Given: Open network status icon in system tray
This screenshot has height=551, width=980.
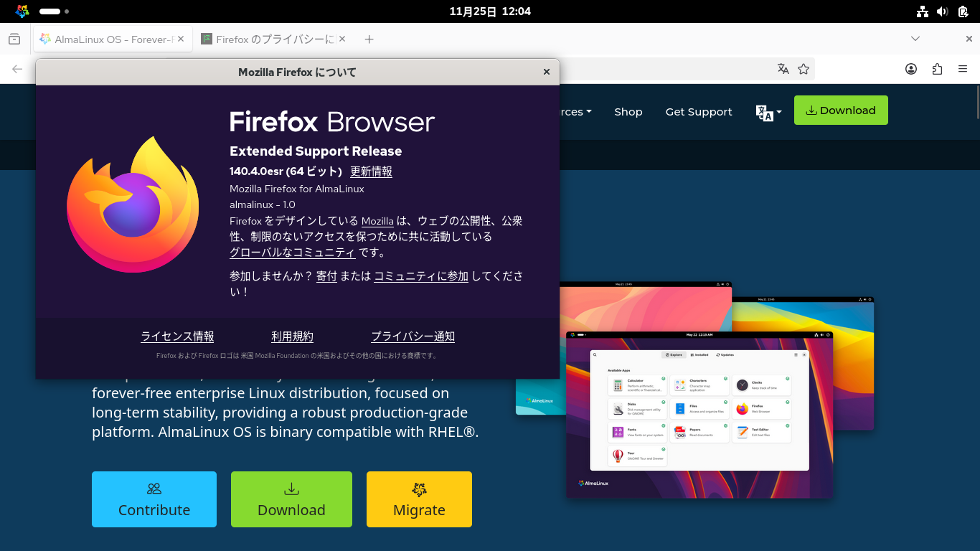Looking at the screenshot, I should tap(923, 11).
